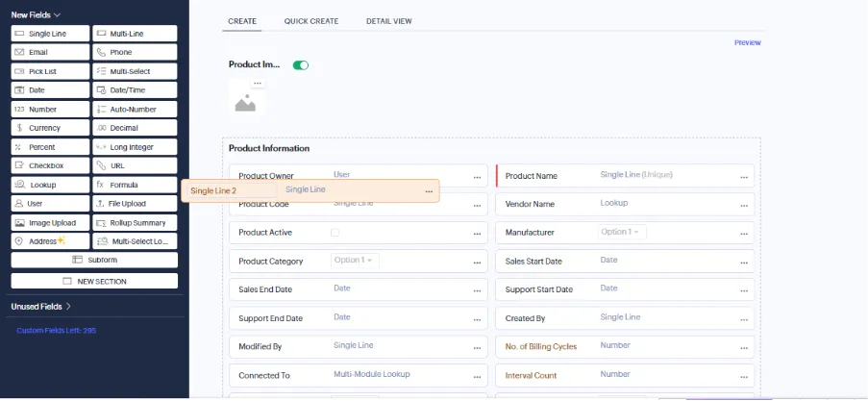This screenshot has width=868, height=401.
Task: Choose the Currency field type
Action: tap(50, 128)
